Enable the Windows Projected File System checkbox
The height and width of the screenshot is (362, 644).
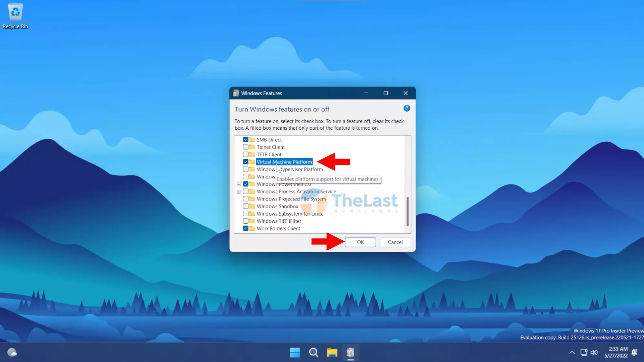(246, 199)
